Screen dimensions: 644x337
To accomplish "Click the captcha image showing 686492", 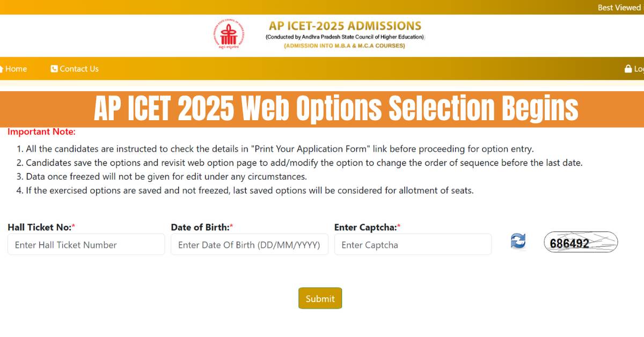I will pyautogui.click(x=581, y=243).
